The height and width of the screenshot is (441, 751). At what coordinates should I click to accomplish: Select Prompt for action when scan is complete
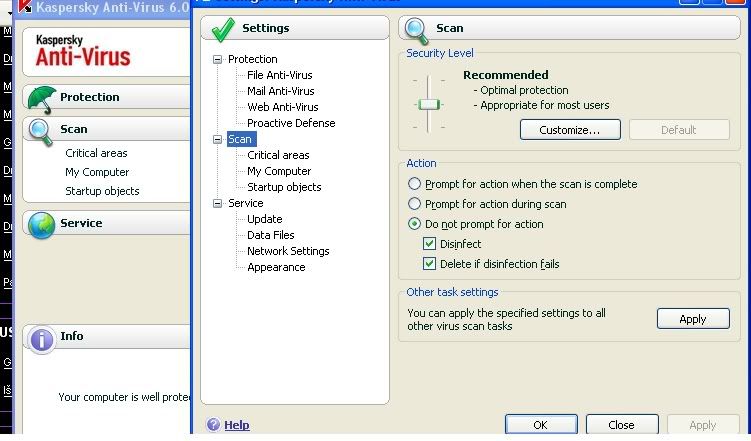point(414,183)
